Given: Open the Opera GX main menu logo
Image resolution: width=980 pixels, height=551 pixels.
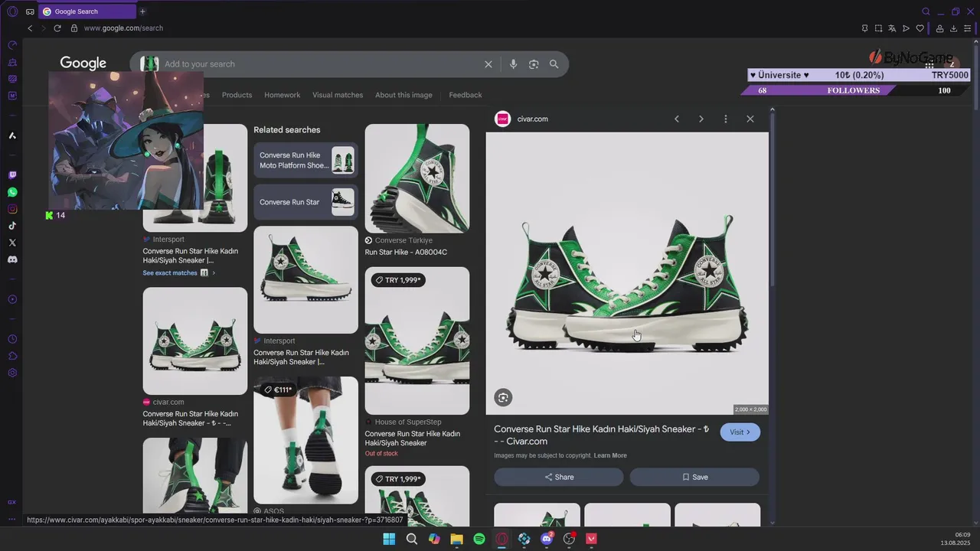Looking at the screenshot, I should (12, 11).
